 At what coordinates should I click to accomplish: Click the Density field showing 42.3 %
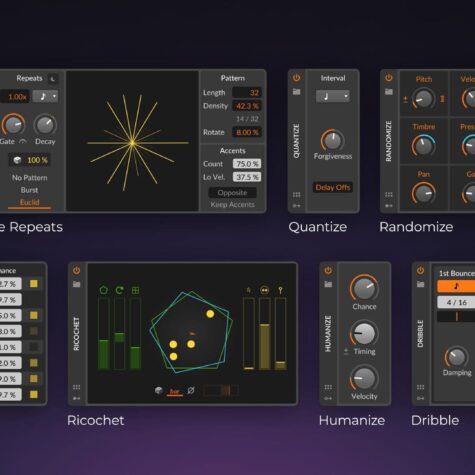pyautogui.click(x=247, y=106)
